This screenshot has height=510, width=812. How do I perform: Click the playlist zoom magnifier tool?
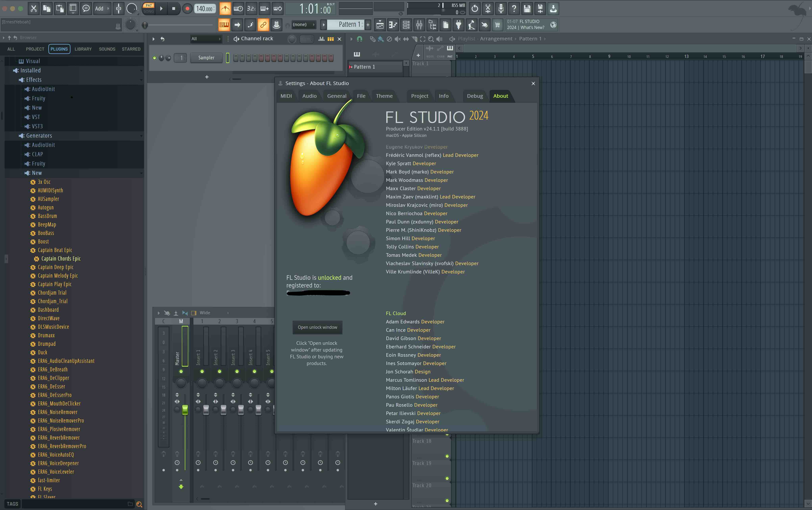(431, 39)
